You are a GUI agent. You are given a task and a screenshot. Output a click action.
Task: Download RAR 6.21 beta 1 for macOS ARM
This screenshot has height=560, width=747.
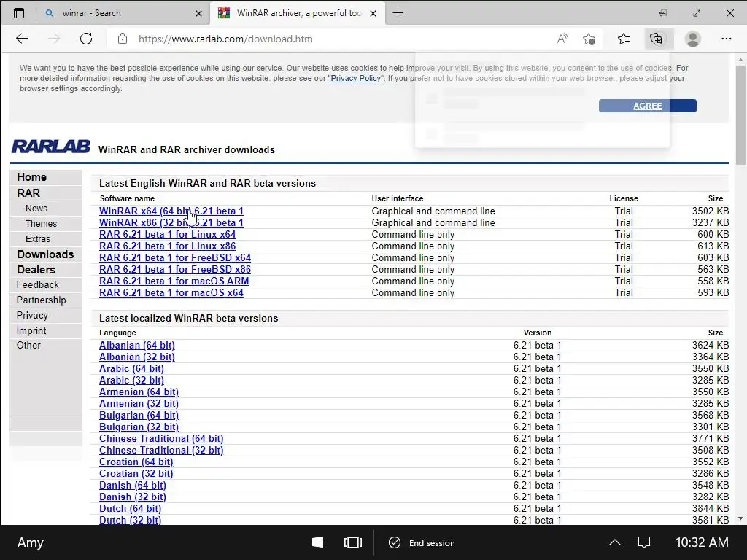click(174, 281)
